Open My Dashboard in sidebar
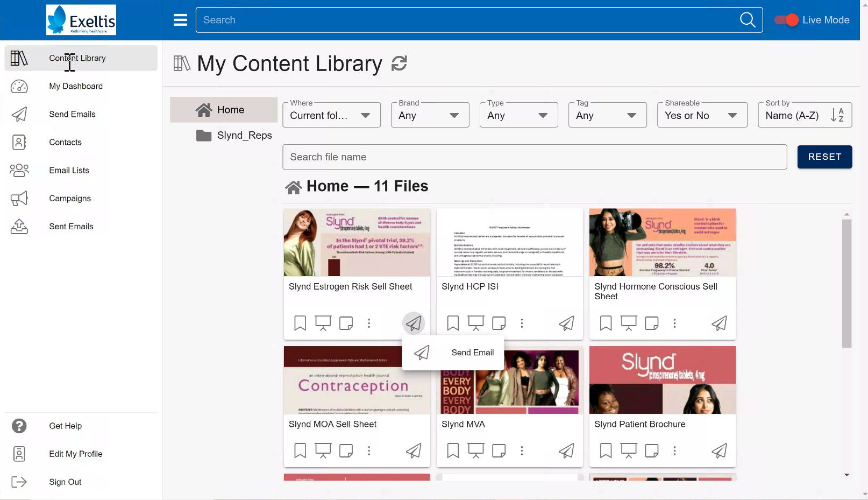Viewport: 868px width, 500px height. pyautogui.click(x=81, y=86)
